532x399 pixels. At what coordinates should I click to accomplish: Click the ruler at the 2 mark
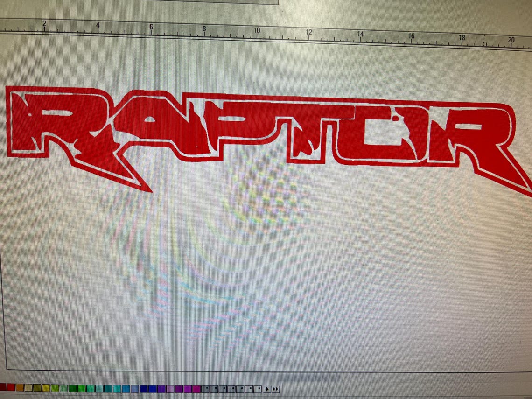point(44,23)
